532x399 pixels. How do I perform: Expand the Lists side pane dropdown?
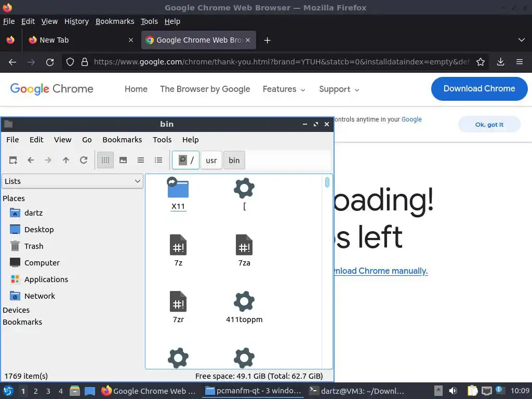[x=72, y=181]
